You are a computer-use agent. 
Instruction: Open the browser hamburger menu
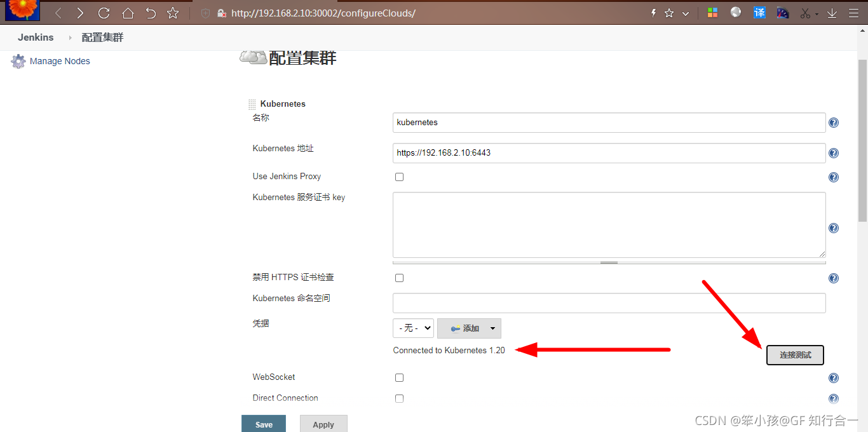click(853, 13)
